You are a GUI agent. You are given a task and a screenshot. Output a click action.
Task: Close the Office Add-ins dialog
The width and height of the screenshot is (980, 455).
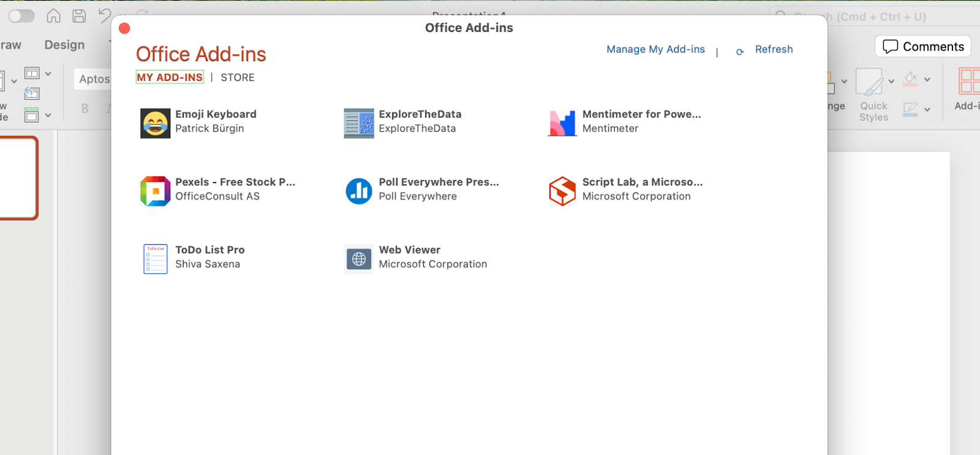(x=124, y=28)
